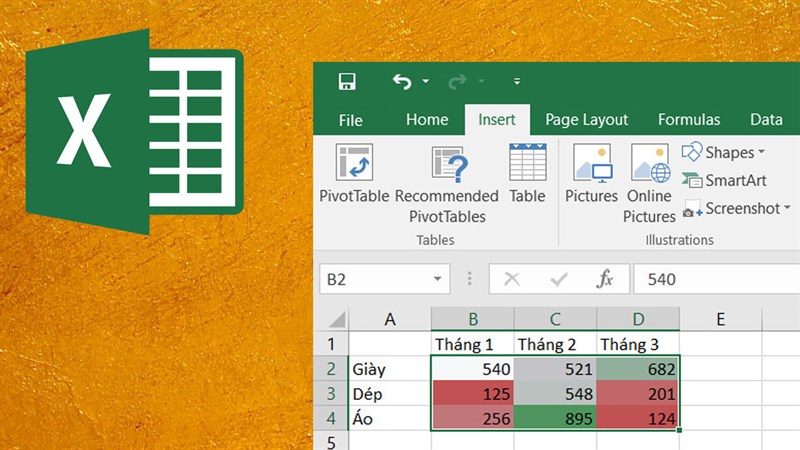
Task: Click the Enter checkmark formula button
Action: pos(559,279)
